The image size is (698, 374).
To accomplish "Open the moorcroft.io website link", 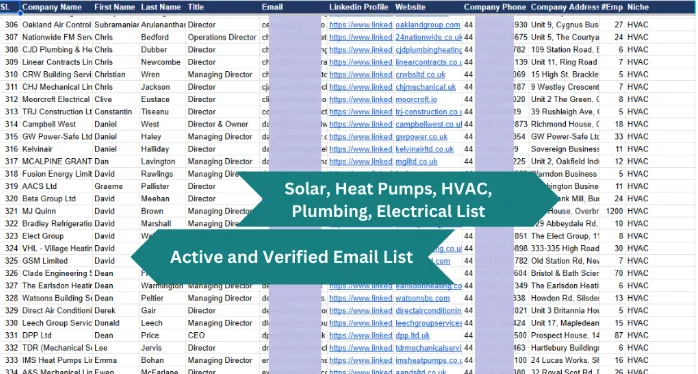I will (x=416, y=100).
